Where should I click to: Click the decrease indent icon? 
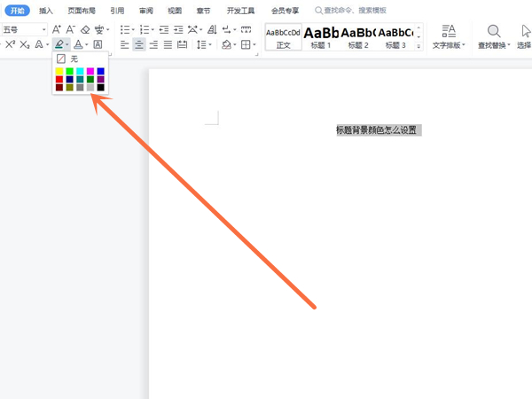coord(164,30)
